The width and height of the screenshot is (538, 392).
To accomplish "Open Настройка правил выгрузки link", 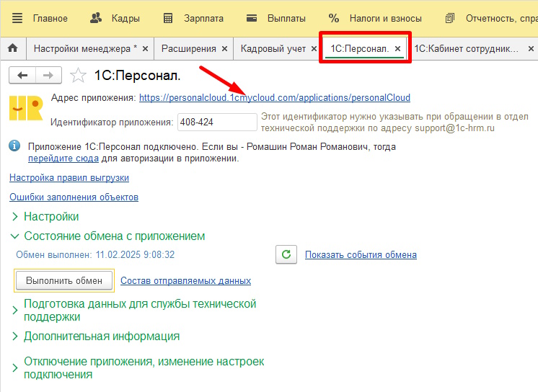I will pos(69,178).
